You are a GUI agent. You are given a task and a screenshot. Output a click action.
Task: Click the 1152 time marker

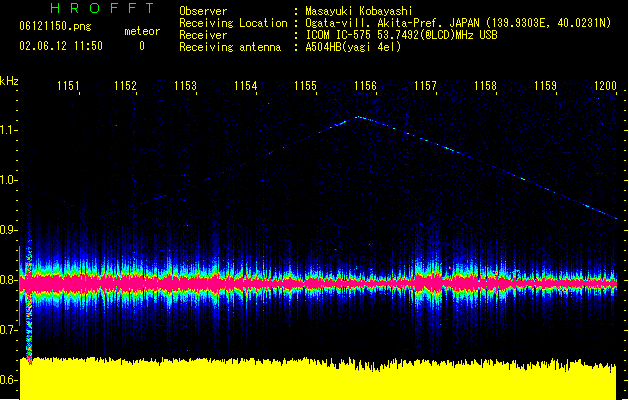coord(126,86)
